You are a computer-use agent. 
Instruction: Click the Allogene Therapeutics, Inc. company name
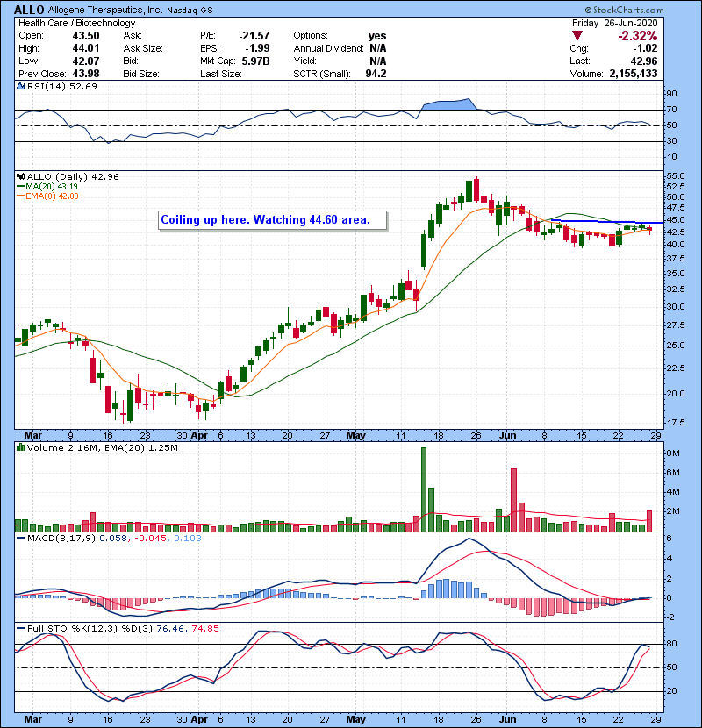coord(104,10)
